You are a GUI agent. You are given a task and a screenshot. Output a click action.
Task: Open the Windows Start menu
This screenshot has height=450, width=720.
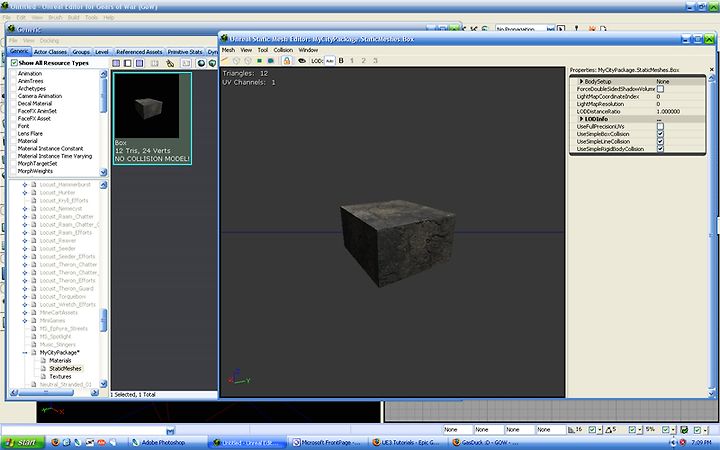tap(22, 442)
